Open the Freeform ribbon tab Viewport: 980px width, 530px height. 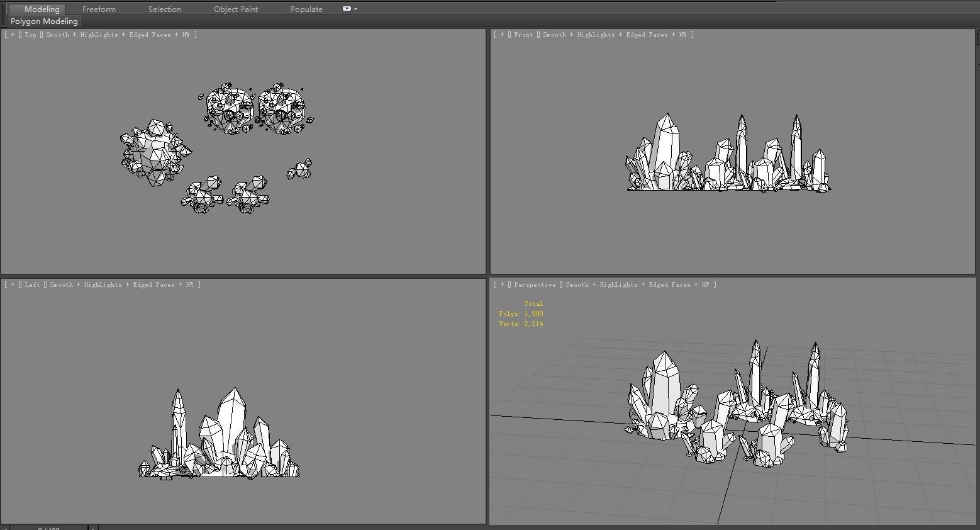click(99, 9)
